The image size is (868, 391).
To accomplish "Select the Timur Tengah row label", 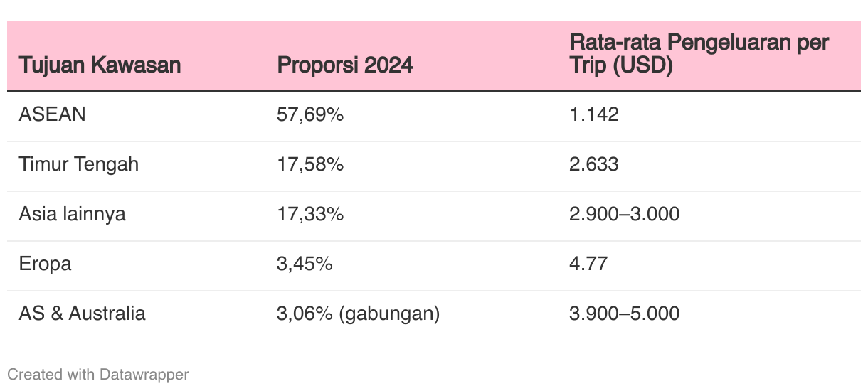I will [x=79, y=164].
